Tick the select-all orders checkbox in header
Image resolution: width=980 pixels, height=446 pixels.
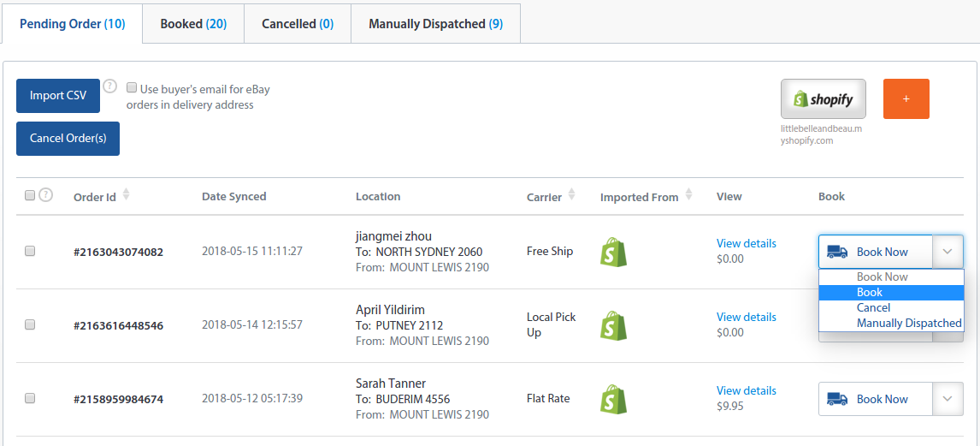click(30, 195)
